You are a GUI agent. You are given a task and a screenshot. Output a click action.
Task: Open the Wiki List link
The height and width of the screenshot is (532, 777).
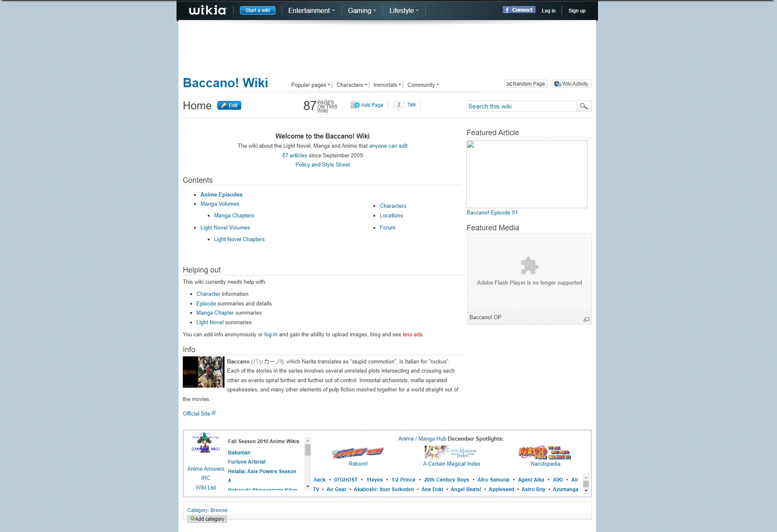pyautogui.click(x=206, y=487)
